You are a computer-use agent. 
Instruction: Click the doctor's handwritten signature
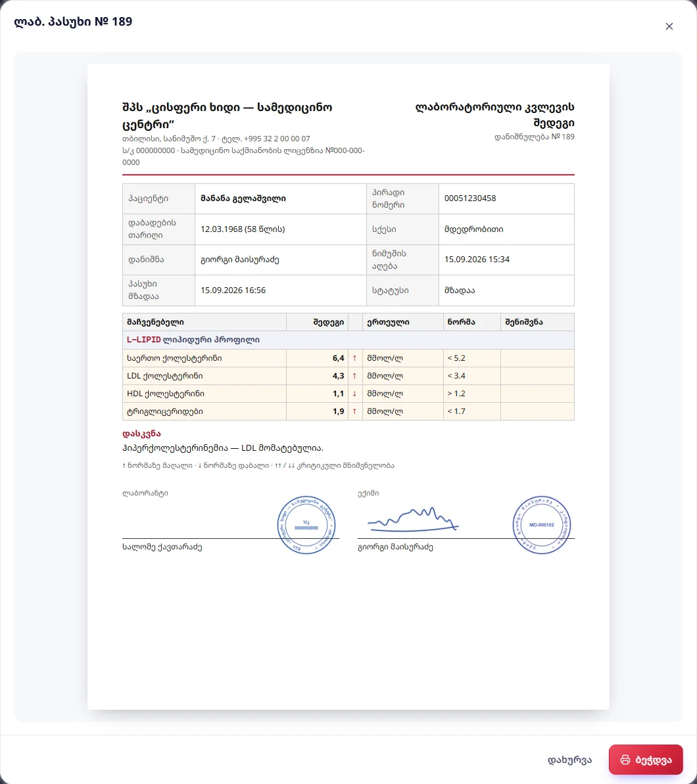click(x=413, y=520)
